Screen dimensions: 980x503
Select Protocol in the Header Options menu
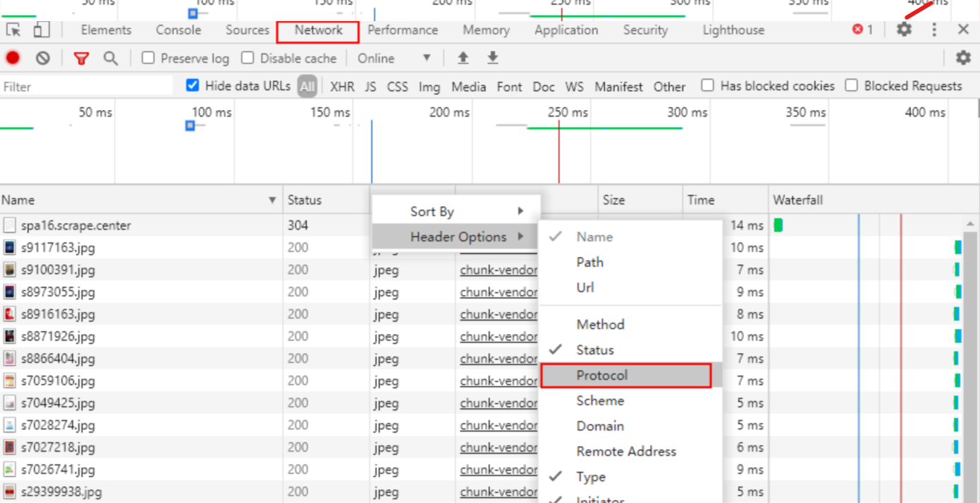click(x=625, y=375)
